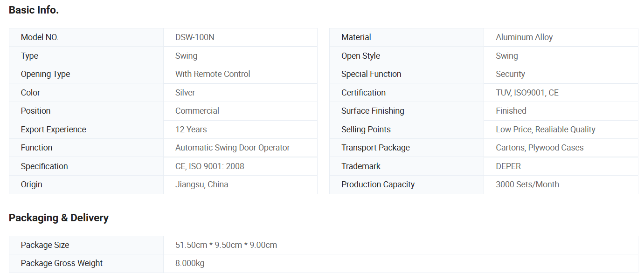Click the Aluminum Alloy material value
Image resolution: width=644 pixels, height=280 pixels.
pyautogui.click(x=524, y=37)
